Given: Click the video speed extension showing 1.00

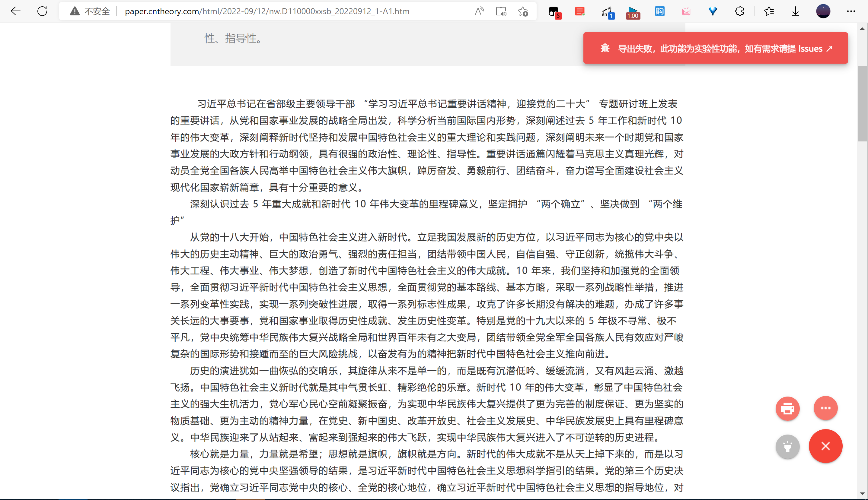Looking at the screenshot, I should coord(632,11).
